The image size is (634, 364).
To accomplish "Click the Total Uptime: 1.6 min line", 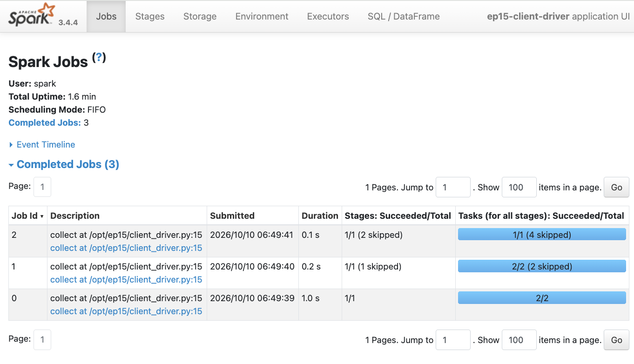I will (x=52, y=97).
